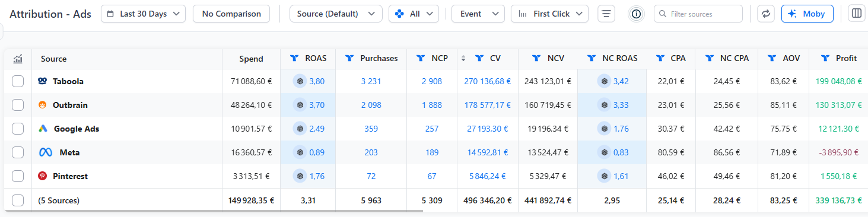Sort by the Spend column header
Screen dimensions: 868x217
251,59
